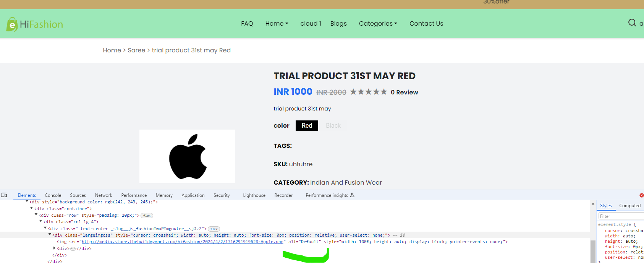Open the Recorder tab

tap(283, 195)
